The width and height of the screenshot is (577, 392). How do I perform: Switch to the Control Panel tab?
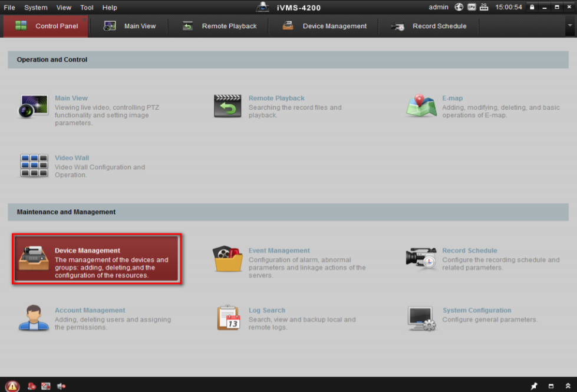46,26
